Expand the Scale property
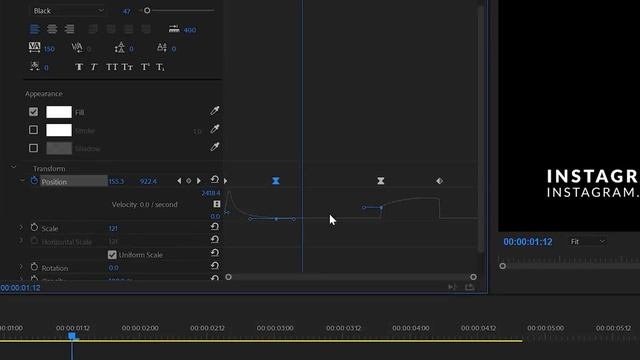Image resolution: width=640 pixels, height=360 pixels. point(21,227)
